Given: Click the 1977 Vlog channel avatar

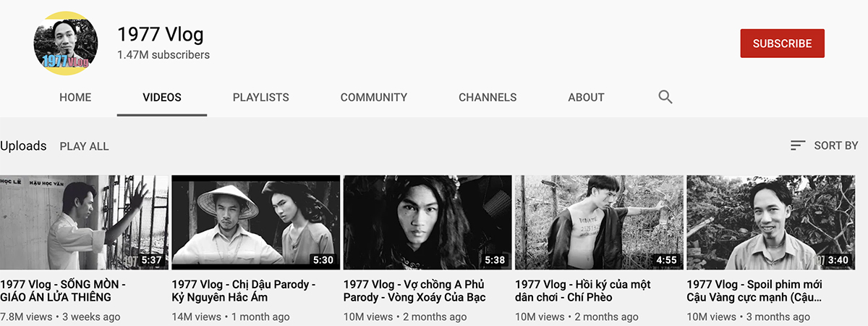Looking at the screenshot, I should click(x=66, y=43).
